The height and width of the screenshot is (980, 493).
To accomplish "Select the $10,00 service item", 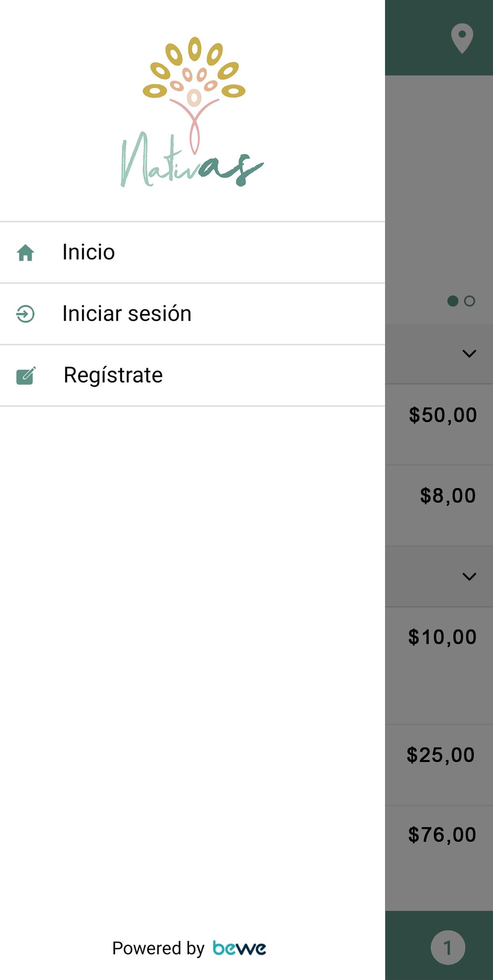I will tap(439, 666).
